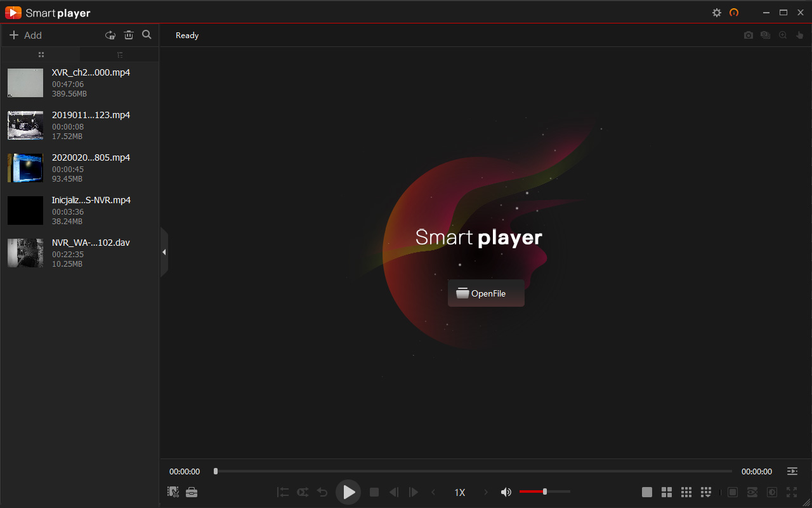Open the playlist panel icon beside end time
This screenshot has height=508, width=812.
tap(792, 471)
